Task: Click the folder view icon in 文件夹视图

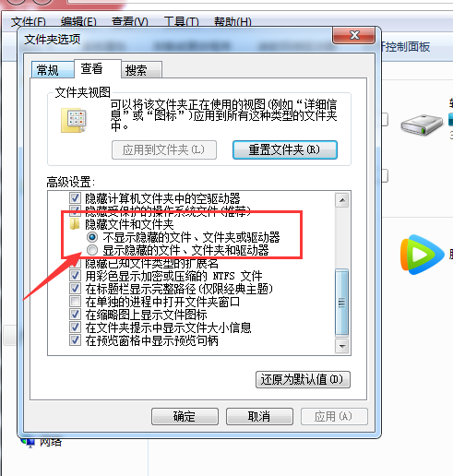Action: tap(74, 120)
